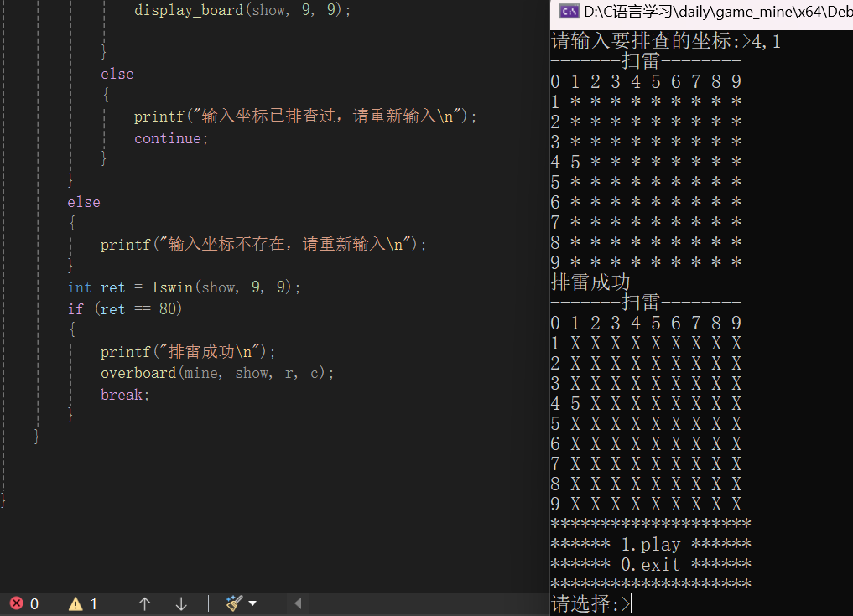The image size is (853, 616).
Task: Click console line '请输入要排查的坐标:>4,1'
Action: (667, 41)
